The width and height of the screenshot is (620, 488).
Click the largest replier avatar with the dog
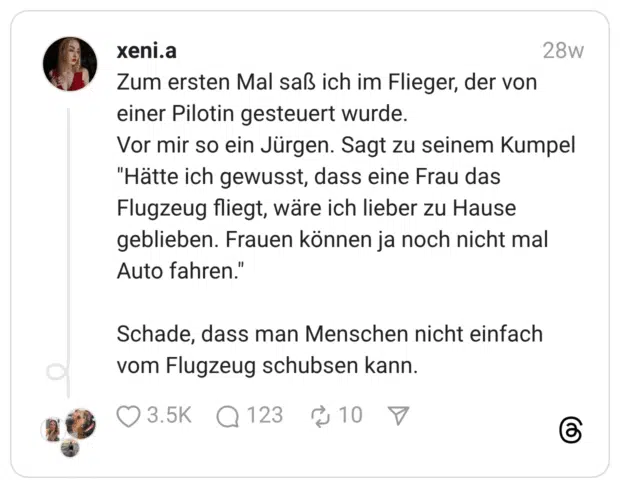80,423
